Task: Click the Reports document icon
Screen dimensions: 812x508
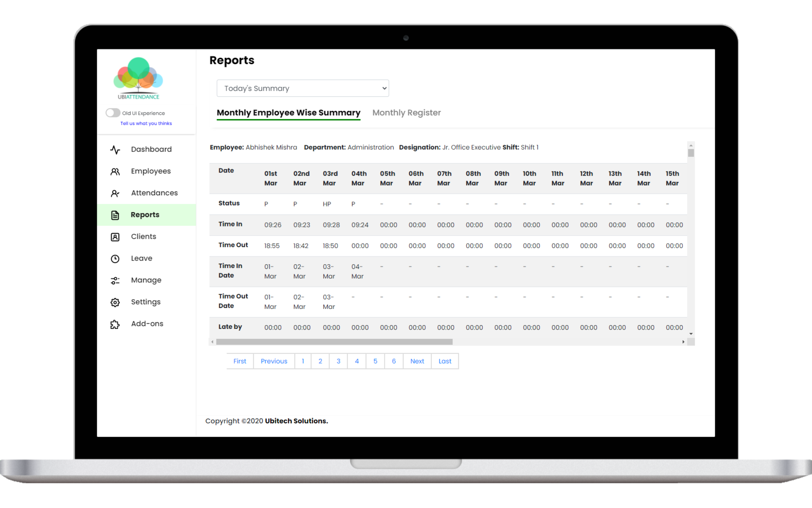Action: point(115,215)
